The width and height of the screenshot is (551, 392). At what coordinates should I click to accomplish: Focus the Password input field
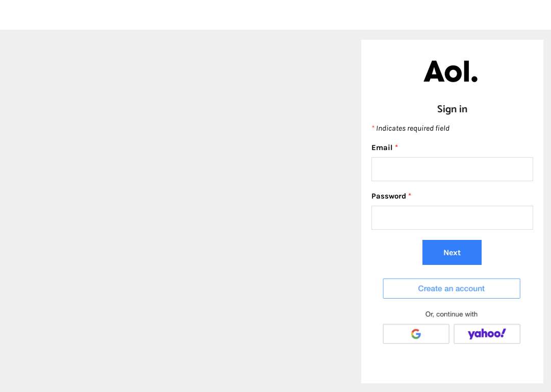pos(452,217)
